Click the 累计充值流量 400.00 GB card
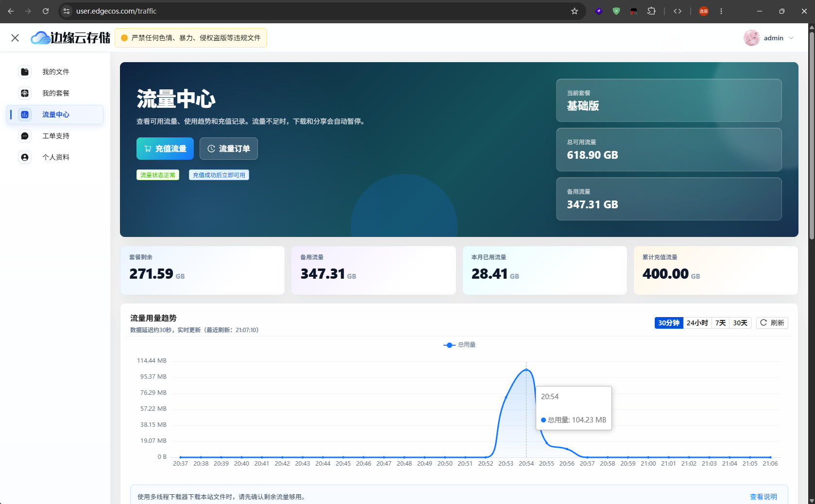Image resolution: width=815 pixels, height=504 pixels. [716, 270]
